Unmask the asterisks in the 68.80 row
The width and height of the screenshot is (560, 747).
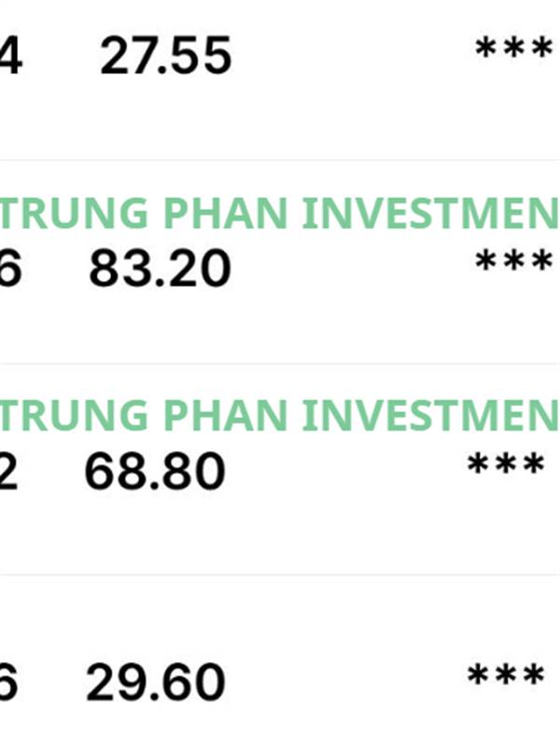(x=507, y=466)
